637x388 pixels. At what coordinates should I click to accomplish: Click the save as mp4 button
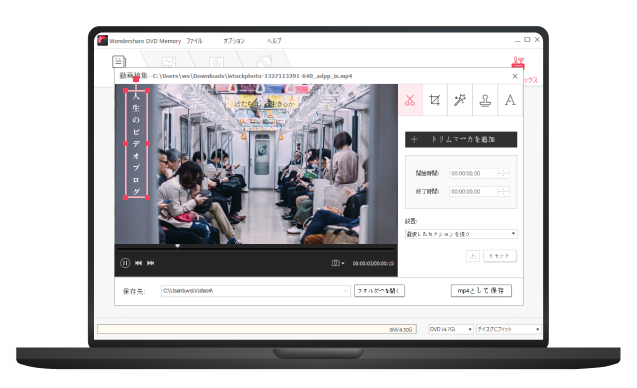[481, 291]
